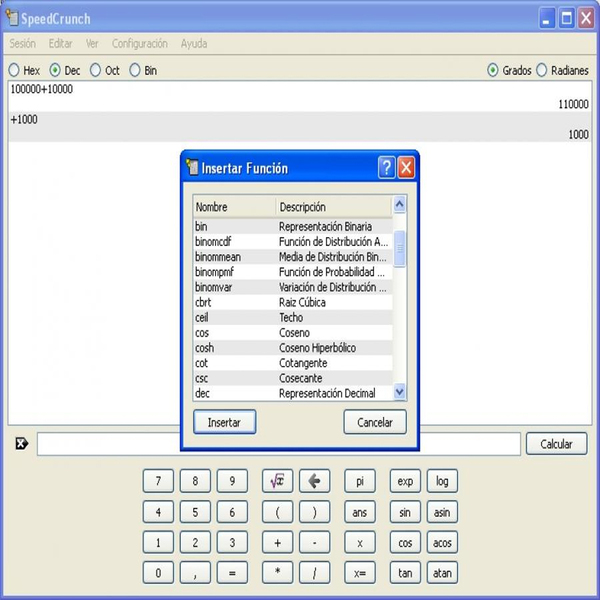
Task: Click the expression input field
Action: pyautogui.click(x=279, y=444)
